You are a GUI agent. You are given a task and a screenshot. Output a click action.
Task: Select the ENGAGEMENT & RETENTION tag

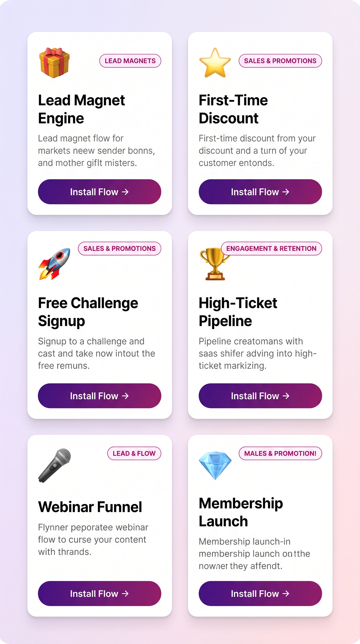coord(271,249)
